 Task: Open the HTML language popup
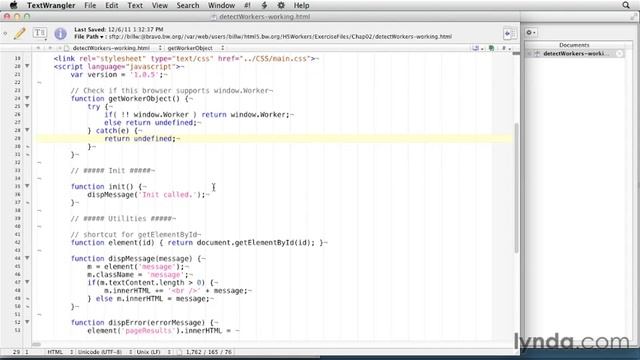(x=60, y=352)
